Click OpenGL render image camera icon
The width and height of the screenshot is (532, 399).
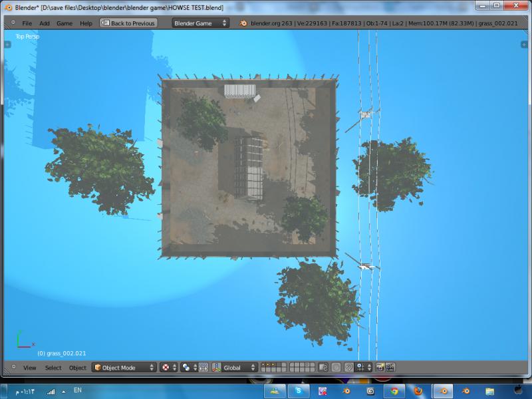(x=380, y=368)
